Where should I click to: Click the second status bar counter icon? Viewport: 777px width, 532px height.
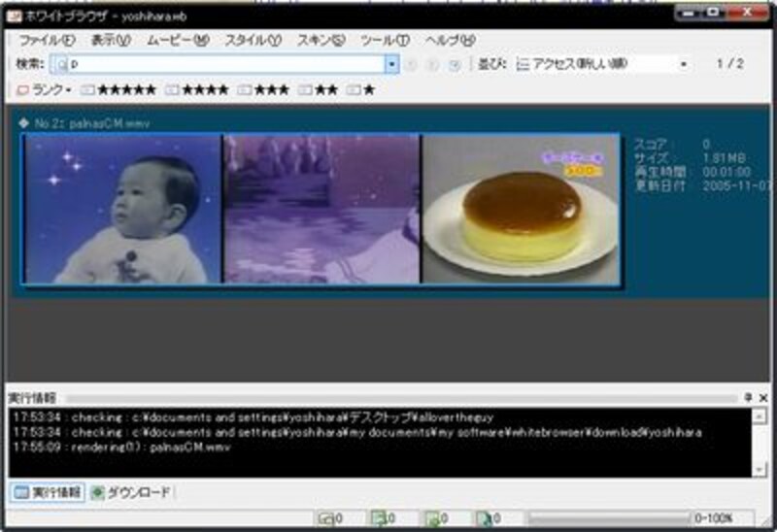(x=379, y=518)
